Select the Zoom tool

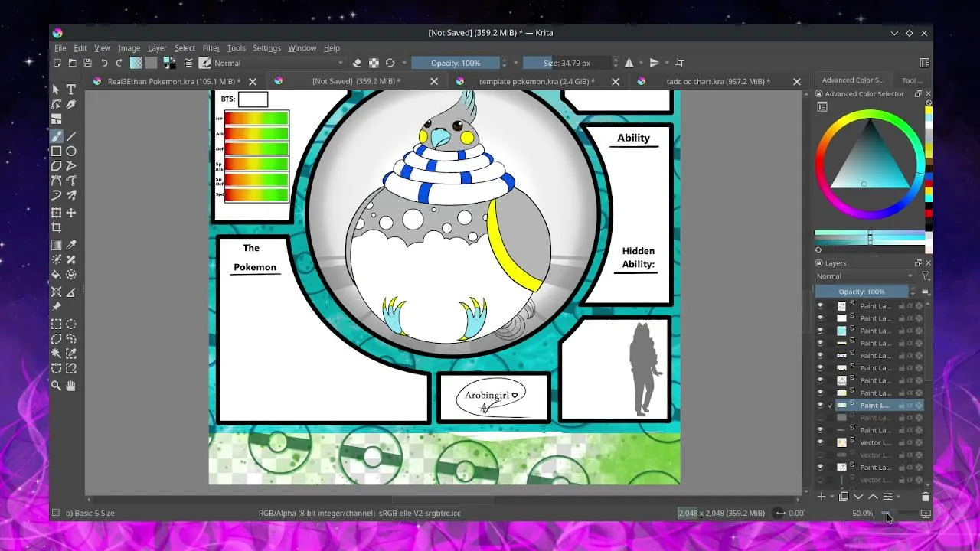coord(57,386)
